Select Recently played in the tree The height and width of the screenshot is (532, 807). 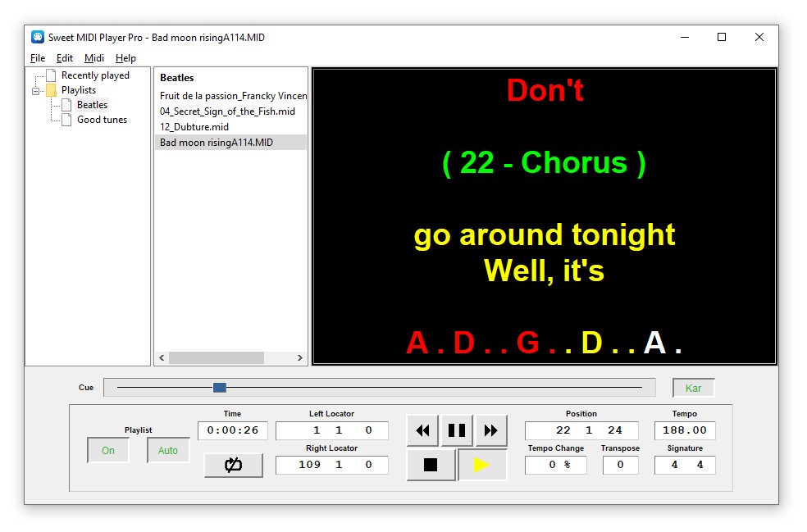click(95, 75)
